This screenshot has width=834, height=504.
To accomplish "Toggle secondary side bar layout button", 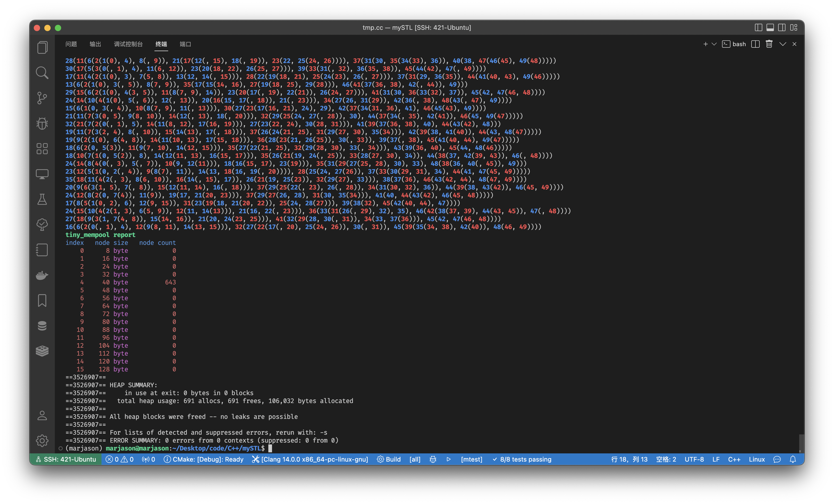I will click(782, 27).
